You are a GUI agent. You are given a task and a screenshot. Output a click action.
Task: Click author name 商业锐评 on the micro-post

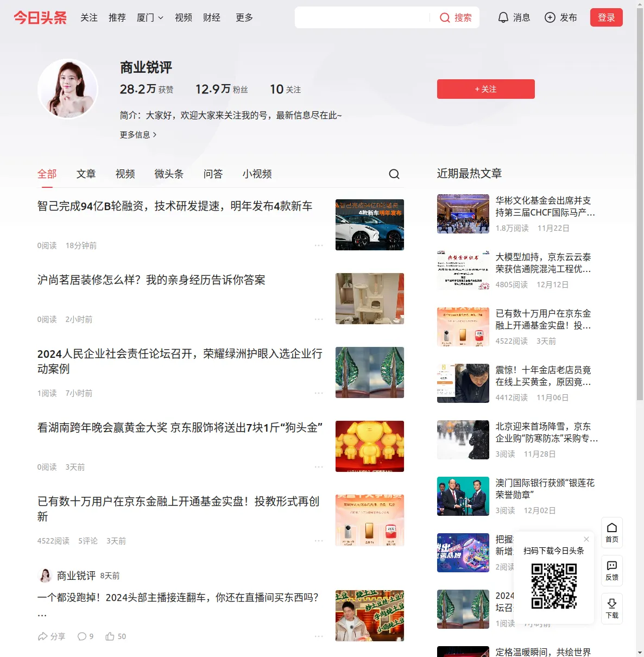point(76,576)
